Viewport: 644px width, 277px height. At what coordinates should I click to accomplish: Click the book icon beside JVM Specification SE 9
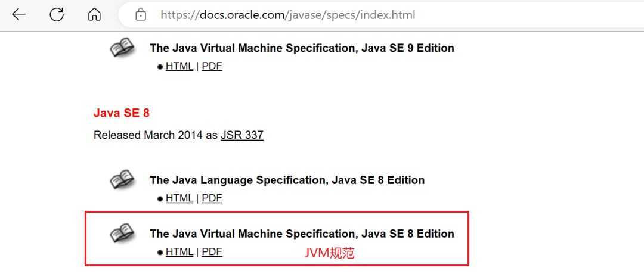point(122,48)
